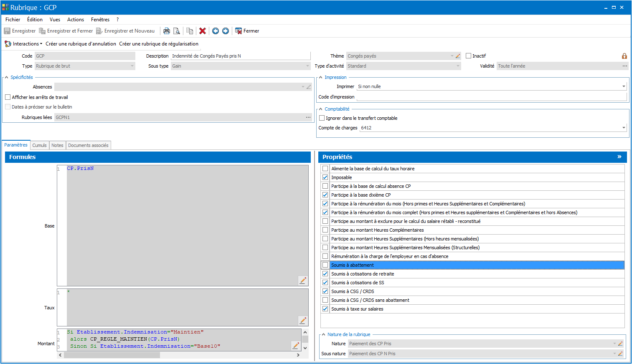Screen dimensions: 632x364
Task: Edit the Taux formula with its pencil icon
Action: click(x=303, y=321)
